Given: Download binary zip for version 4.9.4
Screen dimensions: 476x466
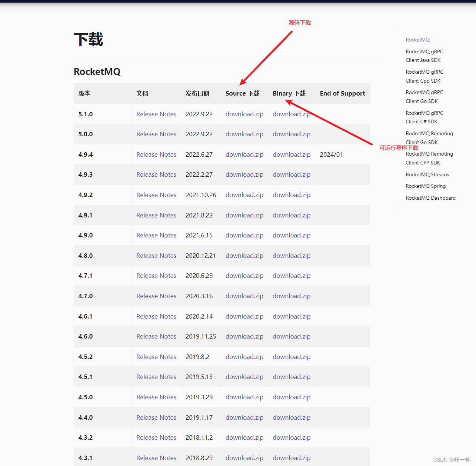Looking at the screenshot, I should [x=291, y=154].
